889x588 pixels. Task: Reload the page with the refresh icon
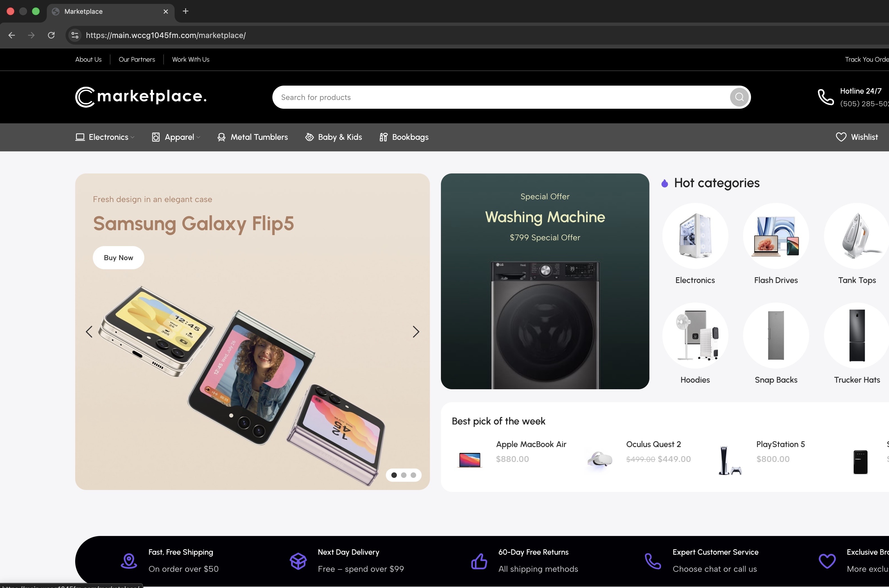(52, 35)
